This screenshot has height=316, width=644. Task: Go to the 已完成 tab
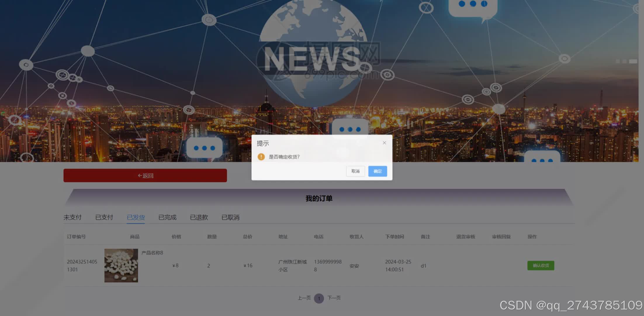coord(167,217)
